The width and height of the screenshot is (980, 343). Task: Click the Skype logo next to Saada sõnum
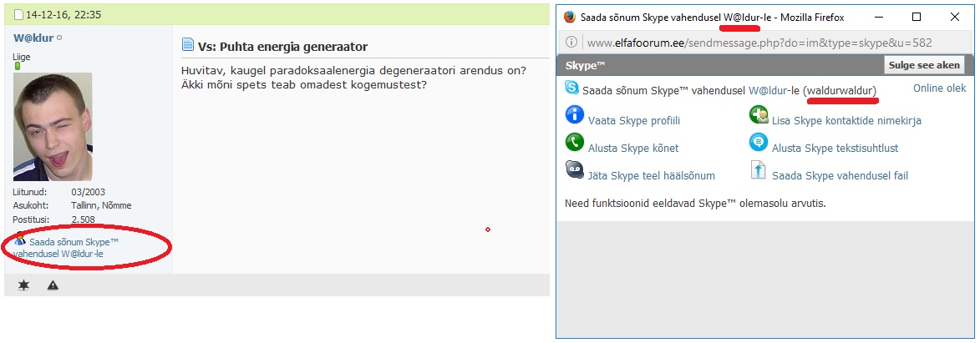point(571,88)
